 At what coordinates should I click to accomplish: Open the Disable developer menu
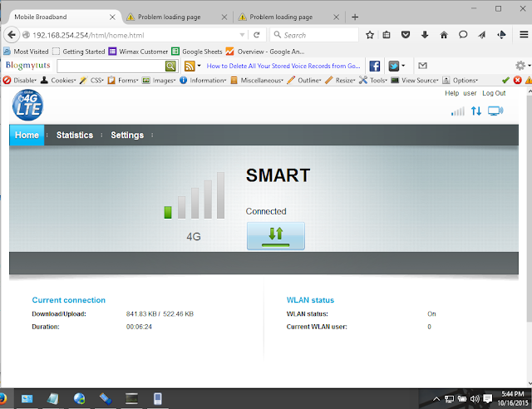[20, 81]
